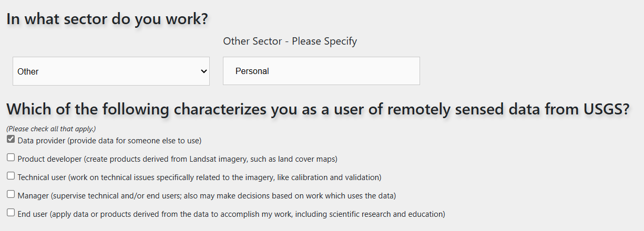
Task: Click the "Data provider" label text
Action: coord(42,141)
